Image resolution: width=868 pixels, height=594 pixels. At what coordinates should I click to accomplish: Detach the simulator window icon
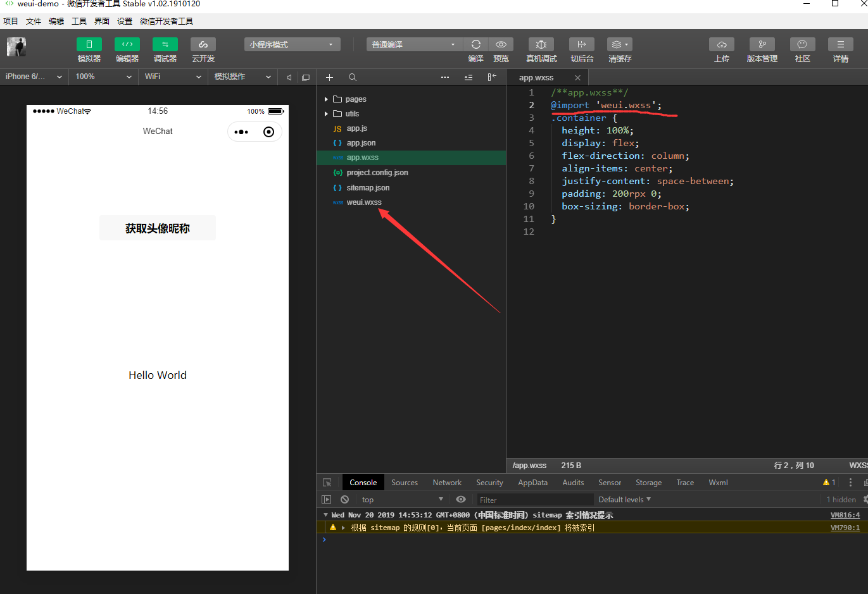click(306, 77)
